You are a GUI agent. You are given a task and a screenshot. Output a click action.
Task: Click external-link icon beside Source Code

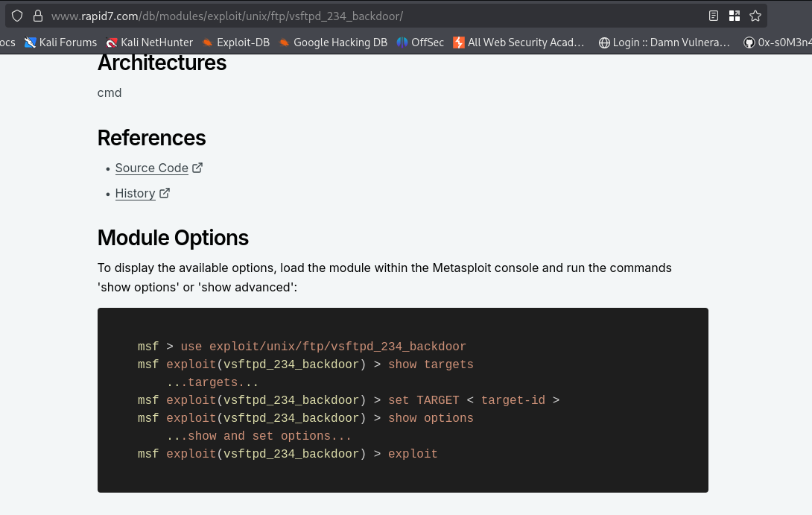tap(197, 168)
